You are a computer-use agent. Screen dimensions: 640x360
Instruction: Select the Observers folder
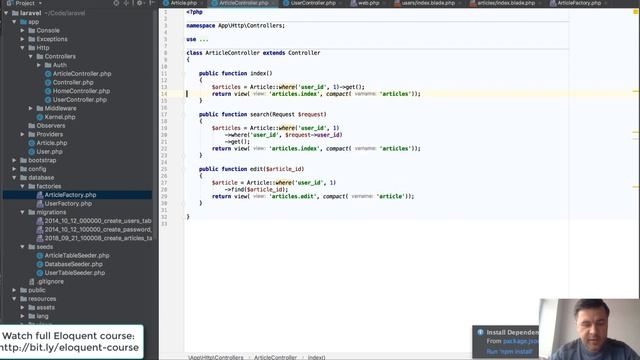click(51, 126)
